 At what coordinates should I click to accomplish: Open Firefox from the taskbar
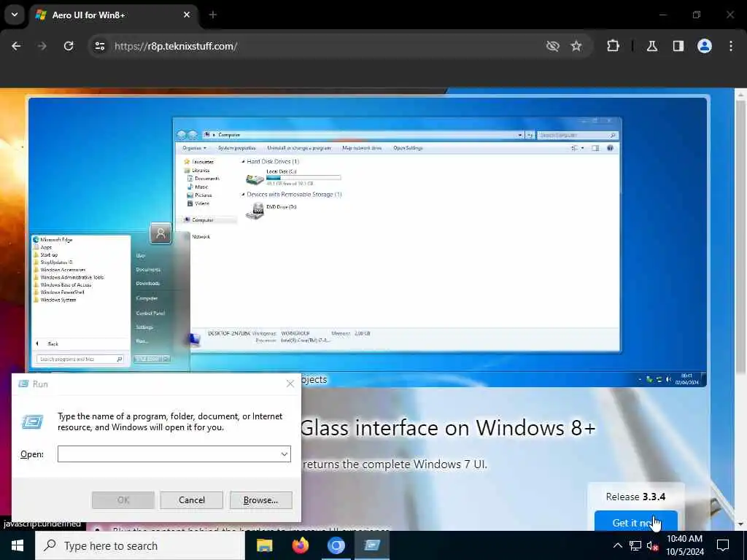(300, 545)
